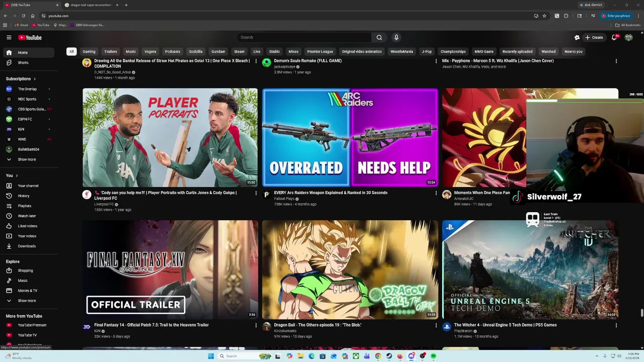Select the Podcasts filter chip
Image resolution: width=644 pixels, height=362 pixels.
[173, 51]
